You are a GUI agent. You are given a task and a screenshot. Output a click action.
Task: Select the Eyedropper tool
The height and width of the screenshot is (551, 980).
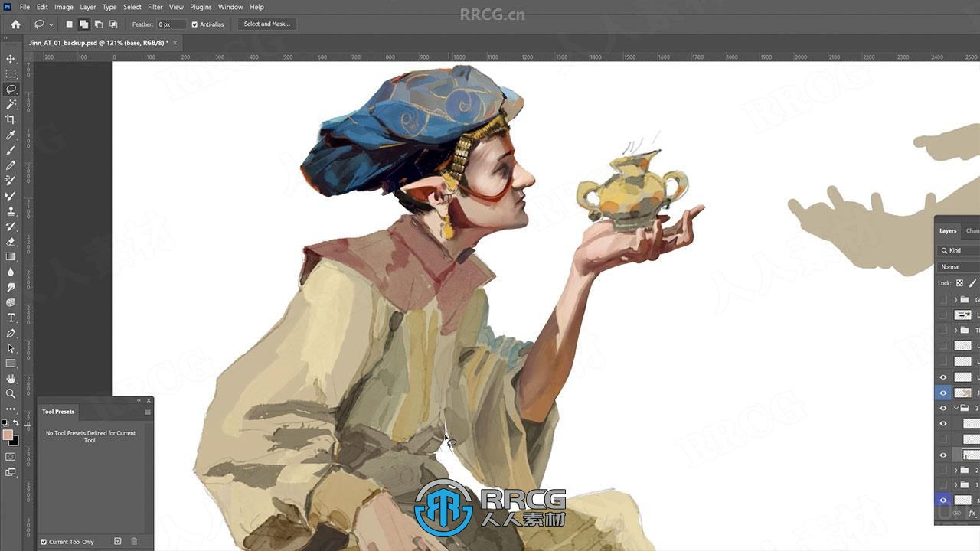(x=11, y=135)
